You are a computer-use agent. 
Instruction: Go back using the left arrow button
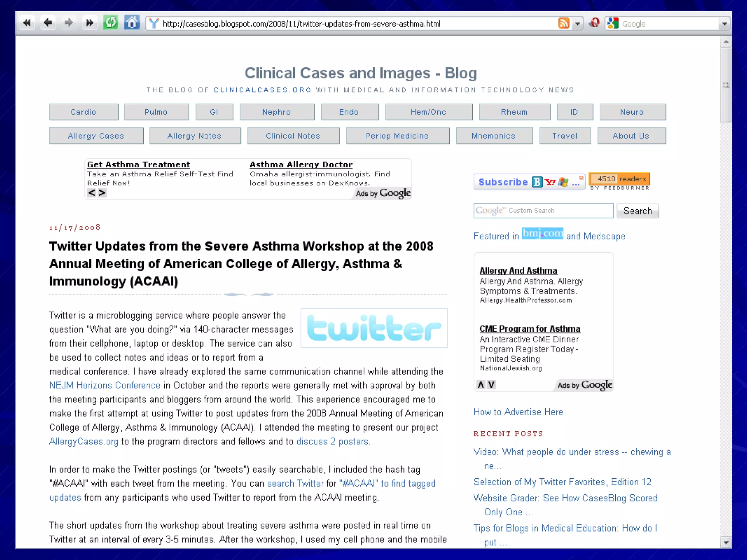48,23
